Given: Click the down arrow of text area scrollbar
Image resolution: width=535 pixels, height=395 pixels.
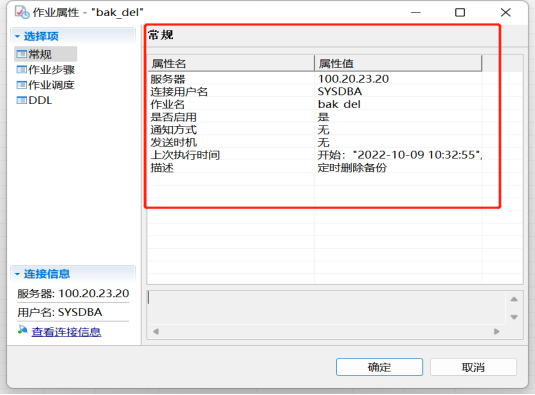Looking at the screenshot, I should (514, 317).
